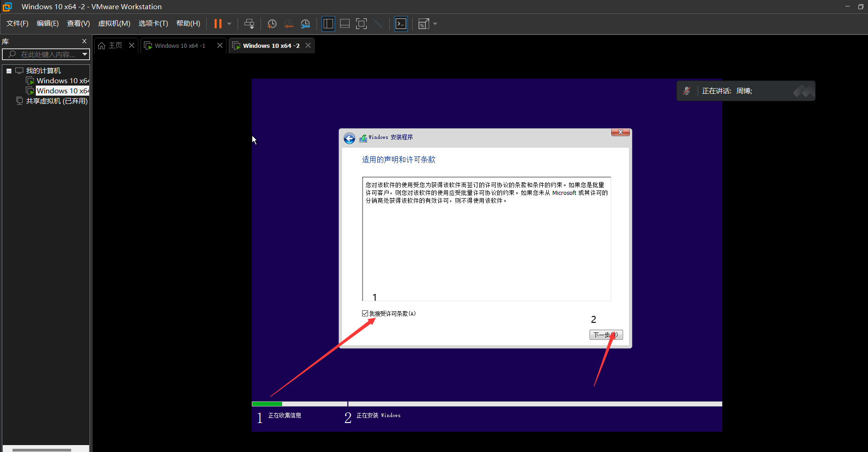Click the 下一步 button
The height and width of the screenshot is (452, 868).
(606, 335)
